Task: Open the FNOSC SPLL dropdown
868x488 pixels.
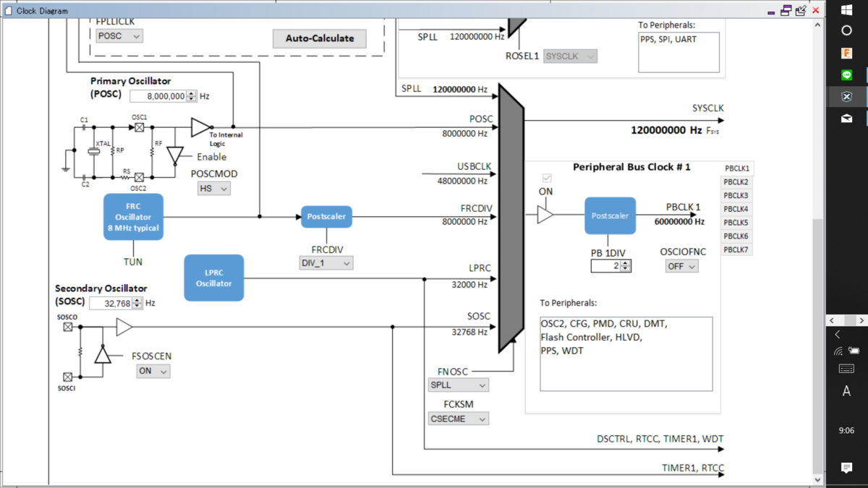Action: tap(458, 385)
